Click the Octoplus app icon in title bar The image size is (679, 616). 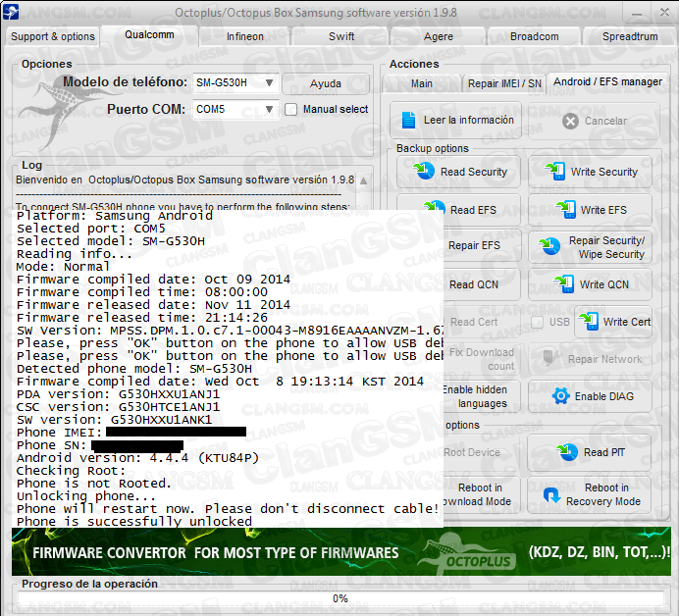pos(11,12)
